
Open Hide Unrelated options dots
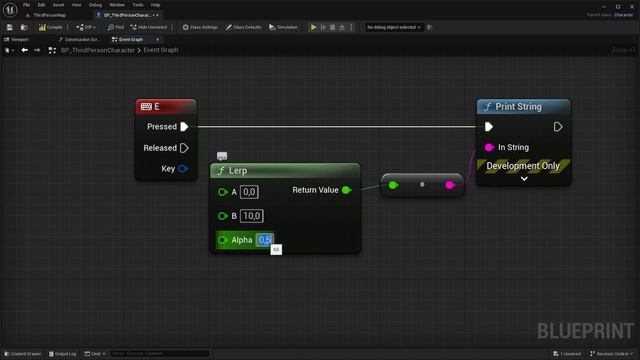[172, 27]
